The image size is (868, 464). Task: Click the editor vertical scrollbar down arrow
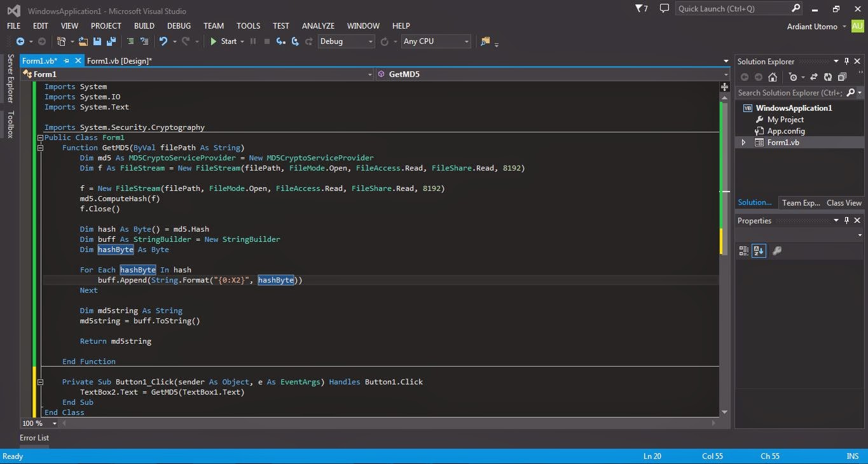click(x=724, y=412)
